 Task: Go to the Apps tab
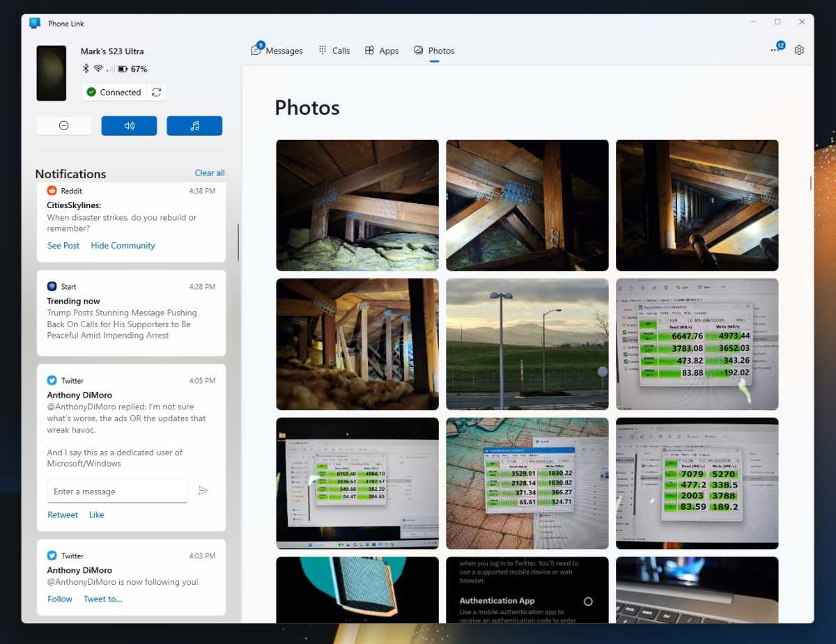point(382,50)
